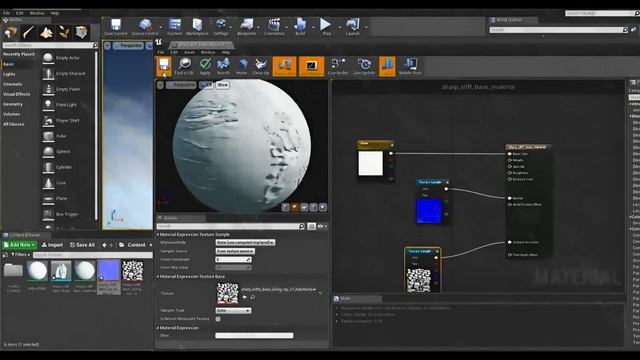Viewport: 640px width, 360px height.
Task: Collapse Material Expression Texture Sample section
Action: (x=158, y=235)
